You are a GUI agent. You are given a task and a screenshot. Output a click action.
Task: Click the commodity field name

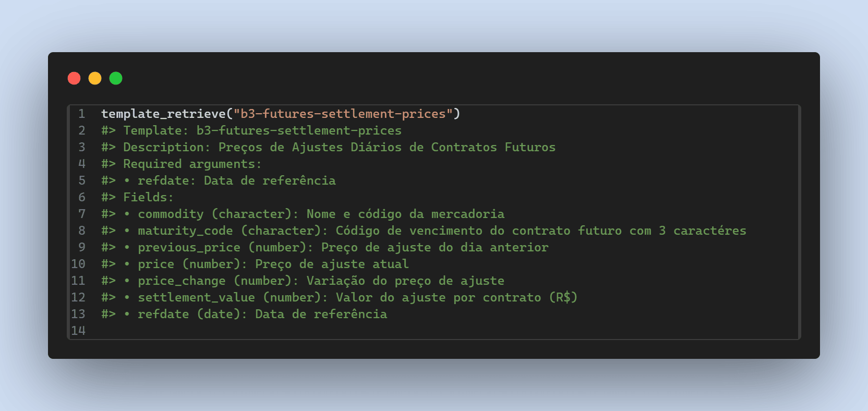point(171,214)
